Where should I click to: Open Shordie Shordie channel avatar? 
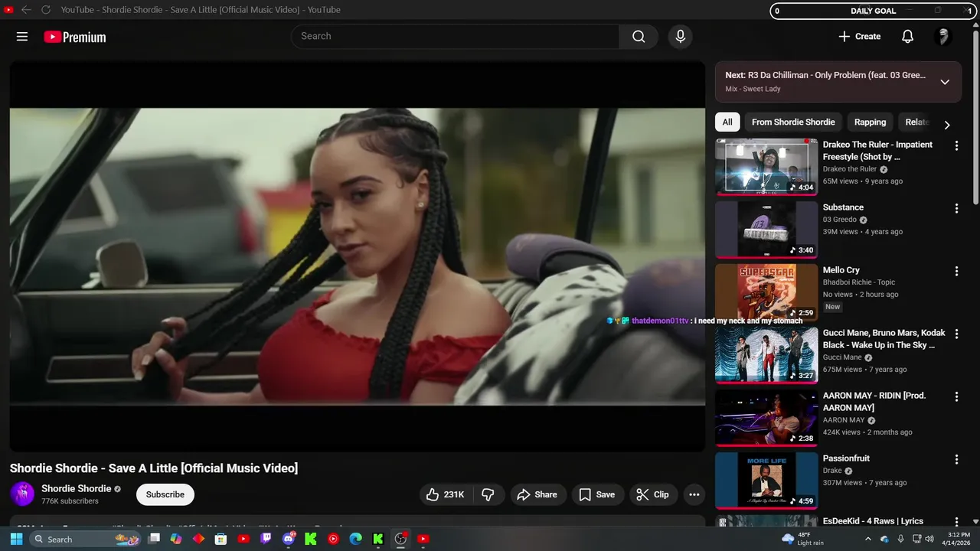pos(22,494)
